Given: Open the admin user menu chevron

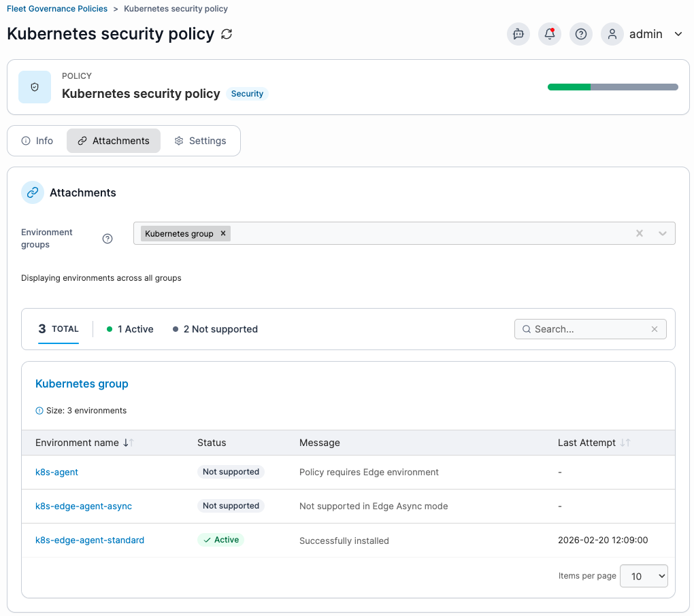Looking at the screenshot, I should [678, 34].
